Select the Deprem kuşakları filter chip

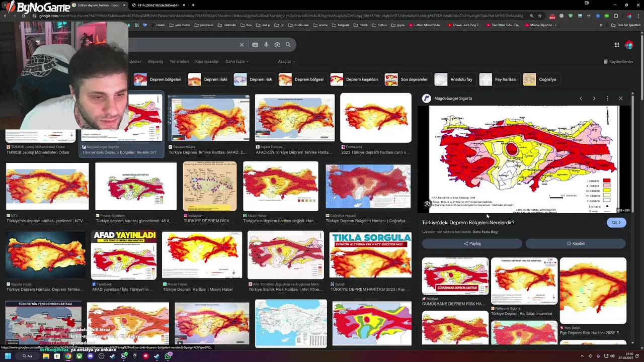tap(355, 79)
